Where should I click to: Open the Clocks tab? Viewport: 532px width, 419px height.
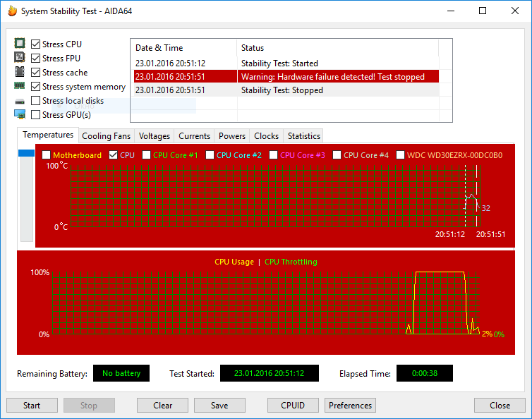tap(266, 136)
